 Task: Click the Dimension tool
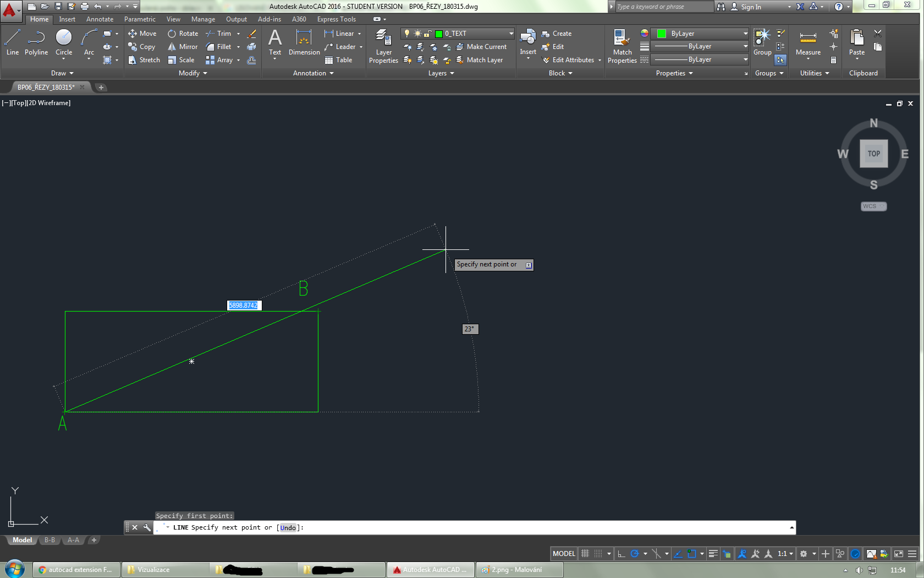click(x=304, y=42)
